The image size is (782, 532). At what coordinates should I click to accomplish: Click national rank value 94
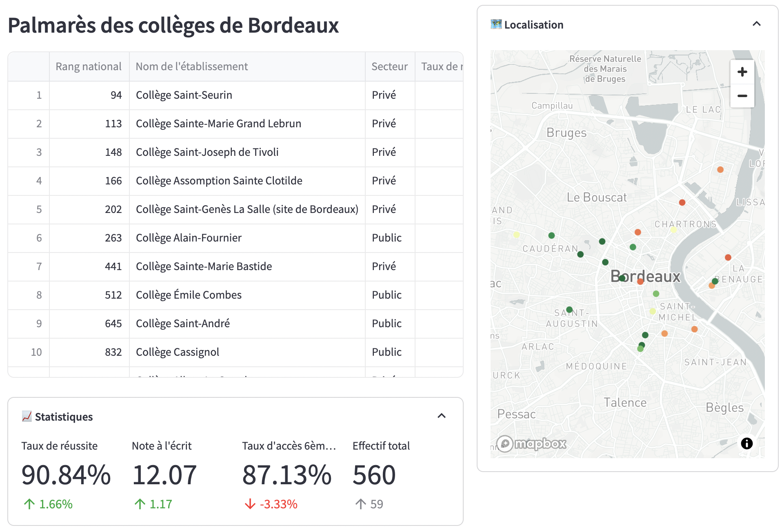click(x=89, y=95)
